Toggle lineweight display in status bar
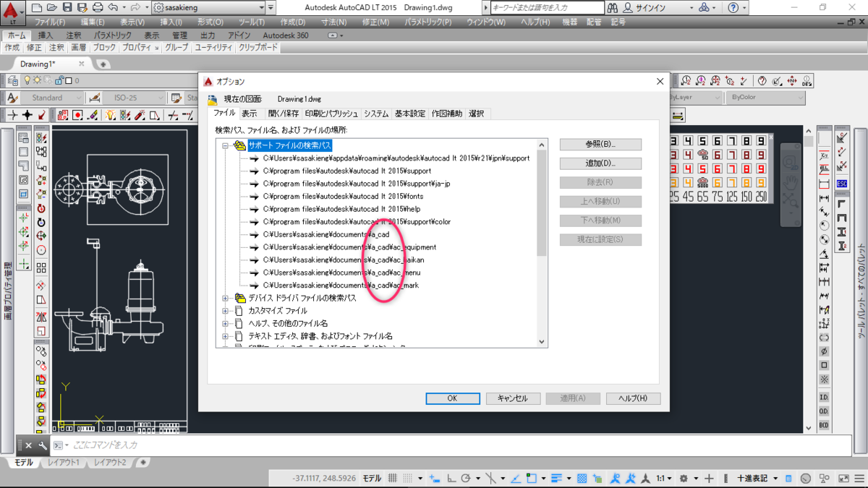 click(556, 479)
